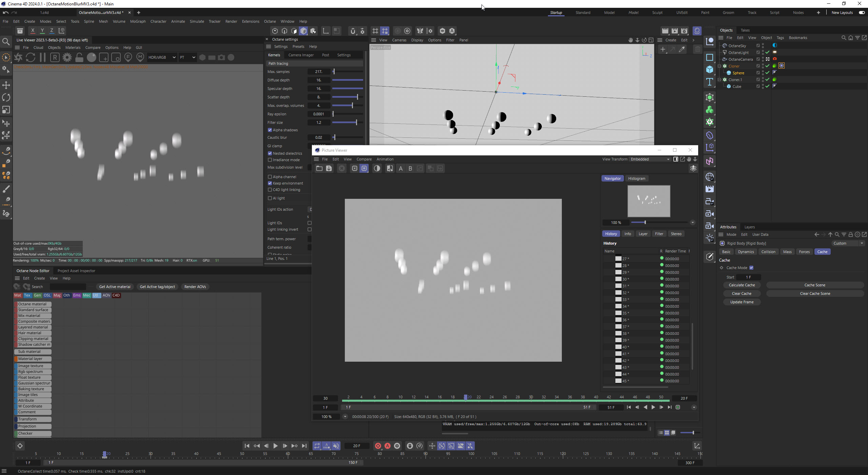Viewport: 868px width, 475px height.
Task: Open image folder icon in Picture Viewer
Action: 319,168
